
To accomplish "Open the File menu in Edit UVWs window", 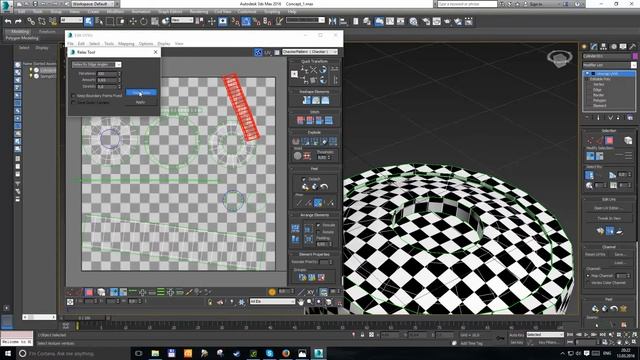I will point(71,44).
